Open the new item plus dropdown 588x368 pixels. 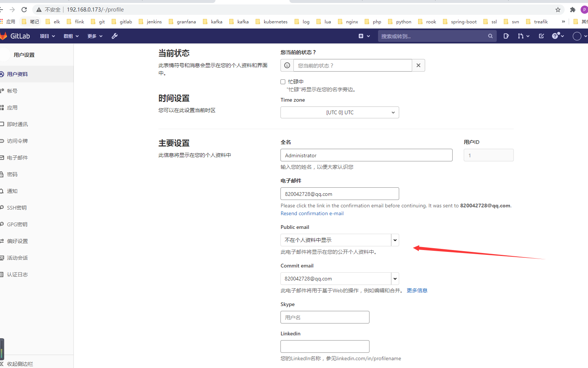(x=364, y=36)
